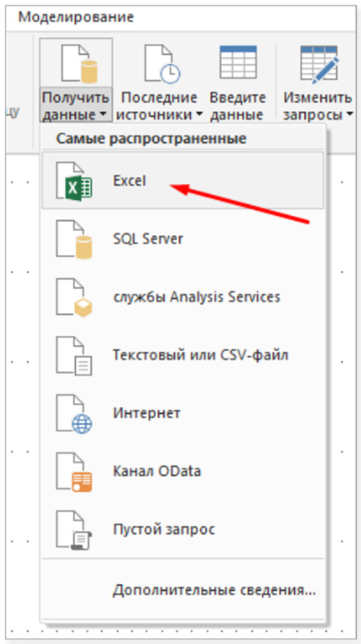Open the Моделирование ribbon tab

(x=76, y=17)
